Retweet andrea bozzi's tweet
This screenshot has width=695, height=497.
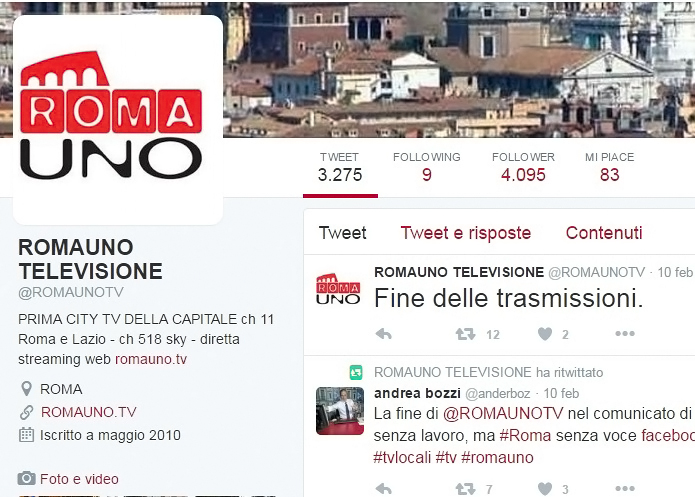click(465, 489)
